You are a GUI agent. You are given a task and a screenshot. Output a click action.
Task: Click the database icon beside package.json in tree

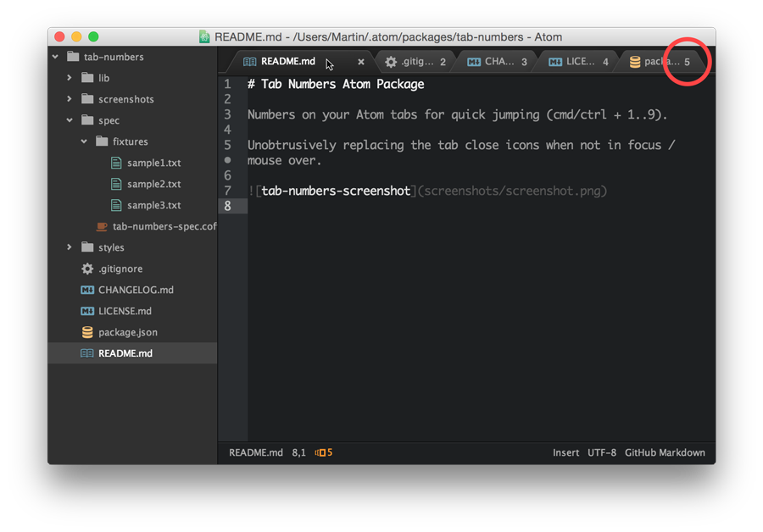click(87, 332)
